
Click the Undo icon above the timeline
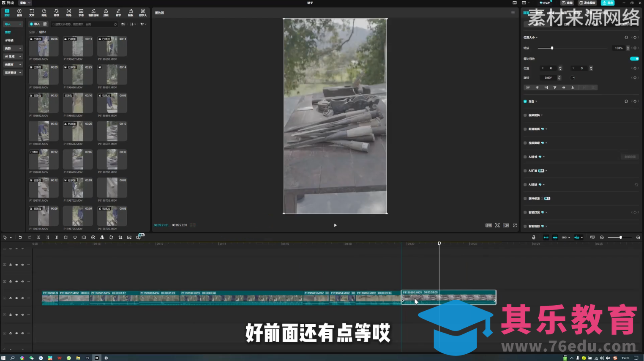pyautogui.click(x=20, y=237)
